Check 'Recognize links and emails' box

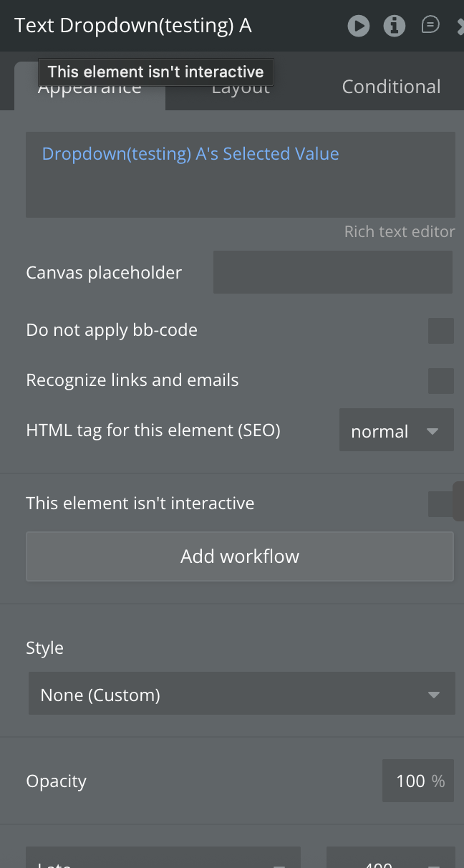click(440, 381)
